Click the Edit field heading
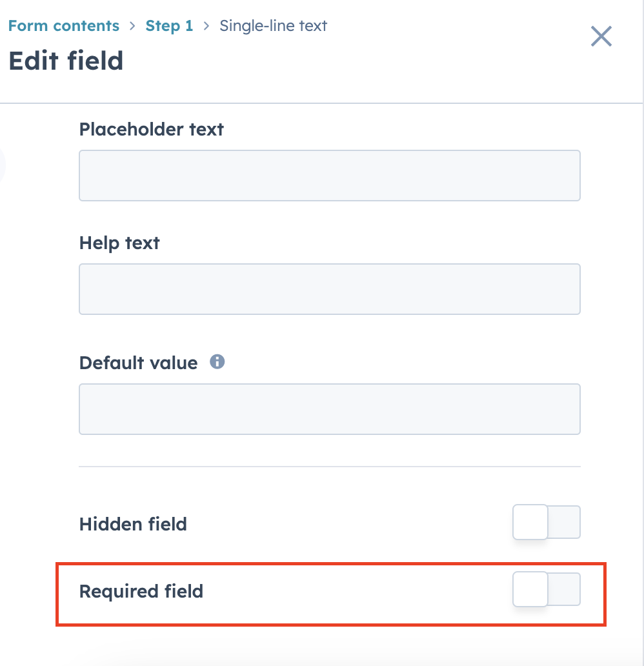 pos(66,61)
